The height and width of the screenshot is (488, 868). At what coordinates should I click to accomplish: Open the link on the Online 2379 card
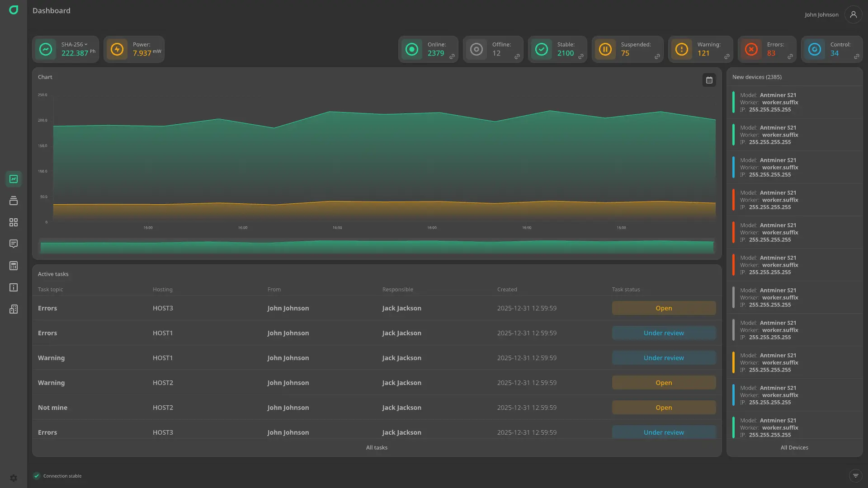452,56
